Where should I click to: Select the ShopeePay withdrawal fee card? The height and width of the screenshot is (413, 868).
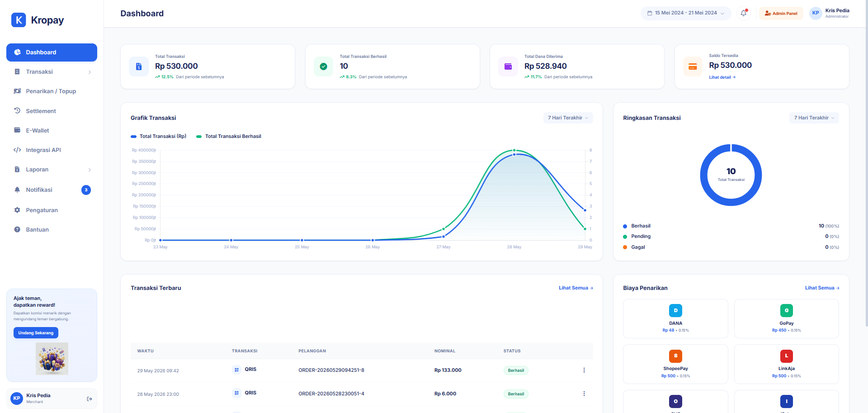(x=675, y=364)
